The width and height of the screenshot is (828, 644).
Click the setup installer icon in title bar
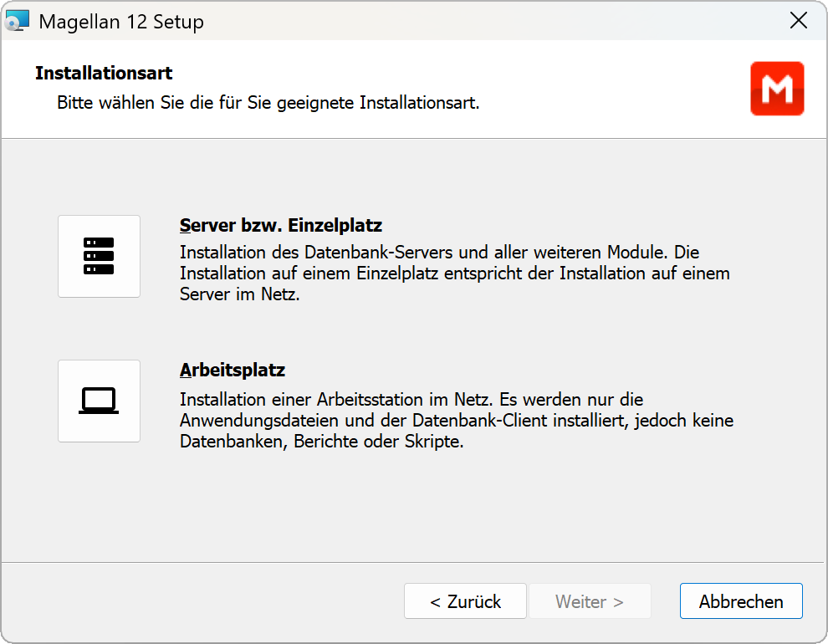(x=17, y=21)
